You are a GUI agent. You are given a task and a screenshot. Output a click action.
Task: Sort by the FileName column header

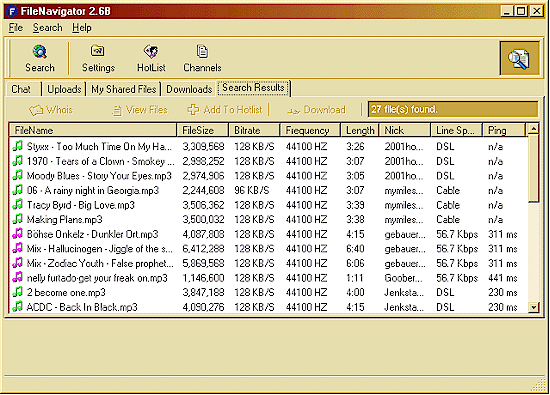pyautogui.click(x=93, y=130)
